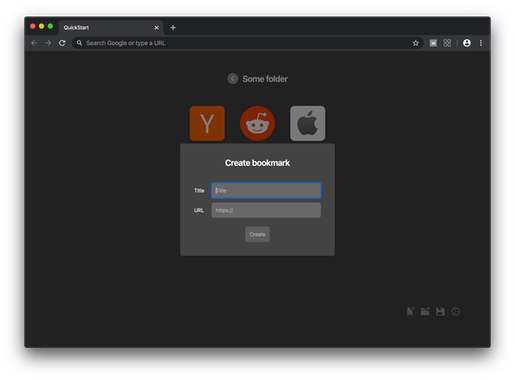
Task: Click the Create bookmark heading
Action: click(x=257, y=163)
